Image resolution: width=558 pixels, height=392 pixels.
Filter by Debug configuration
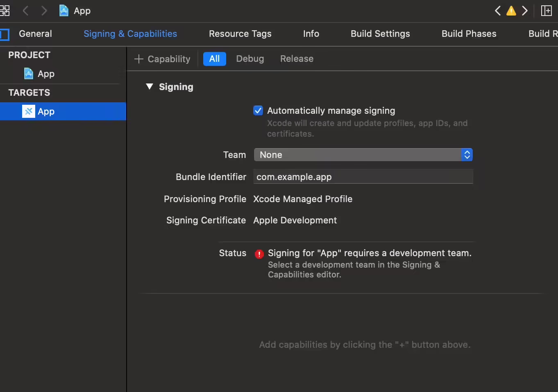pyautogui.click(x=250, y=59)
